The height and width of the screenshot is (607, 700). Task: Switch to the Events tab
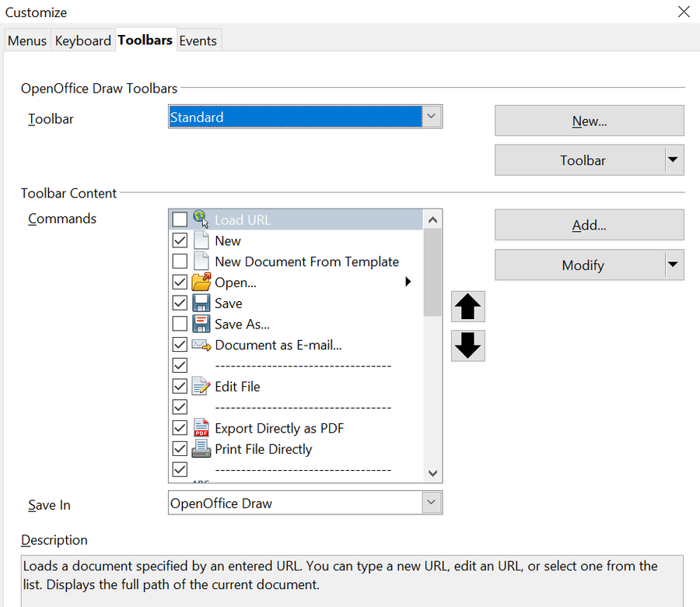(x=198, y=40)
